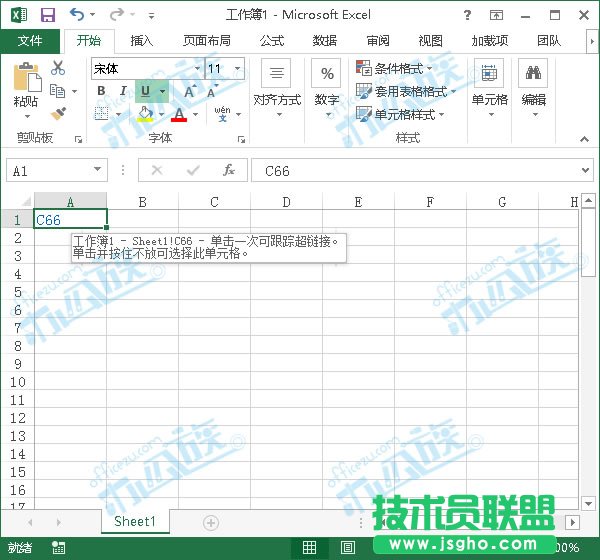This screenshot has width=600, height=560.
Task: Follow the C66 hyperlink in cell A1
Action: pyautogui.click(x=48, y=220)
